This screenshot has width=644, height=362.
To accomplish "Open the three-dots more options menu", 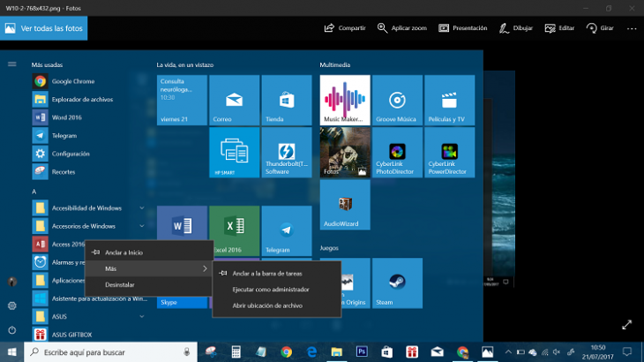I will tap(632, 28).
